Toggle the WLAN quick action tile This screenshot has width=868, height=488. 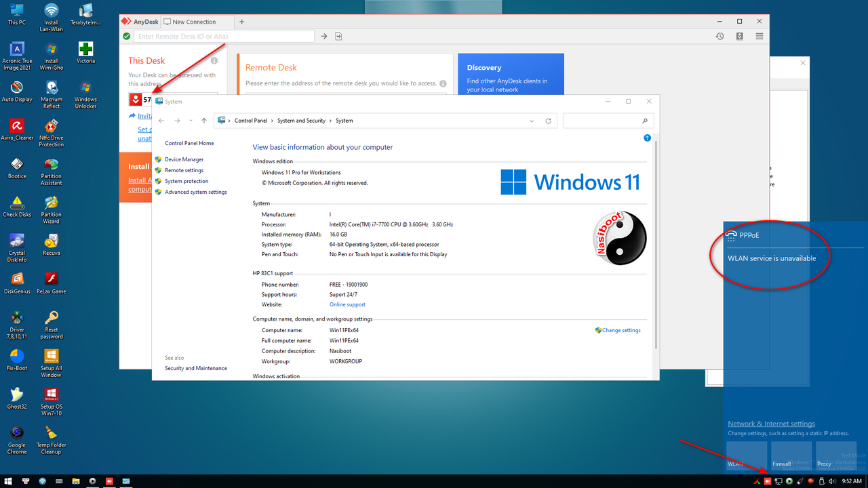click(x=747, y=456)
